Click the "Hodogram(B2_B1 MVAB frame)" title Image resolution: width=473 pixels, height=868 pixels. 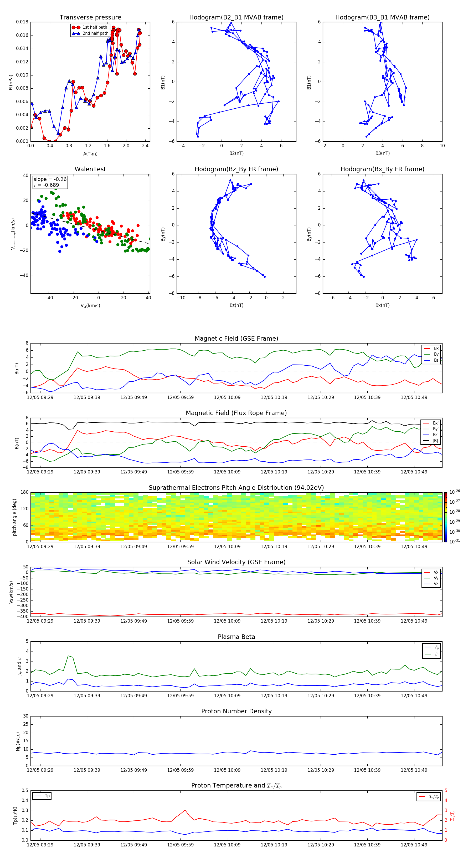pyautogui.click(x=236, y=18)
